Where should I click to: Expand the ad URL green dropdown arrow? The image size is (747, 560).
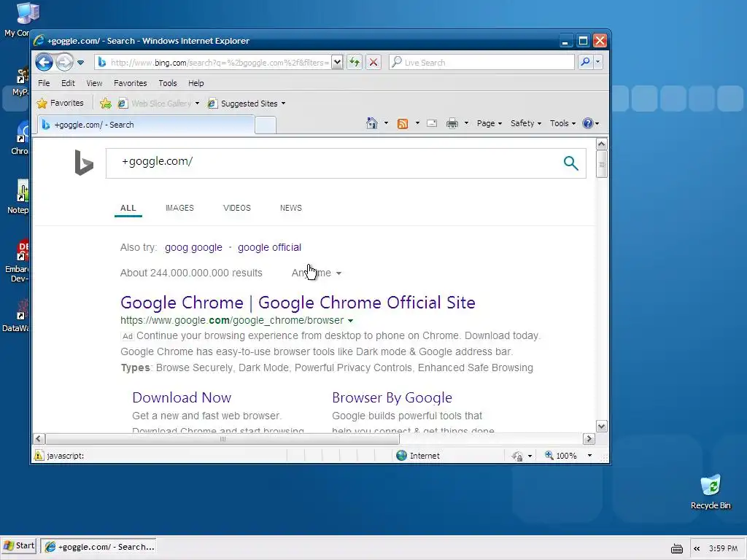tap(351, 321)
